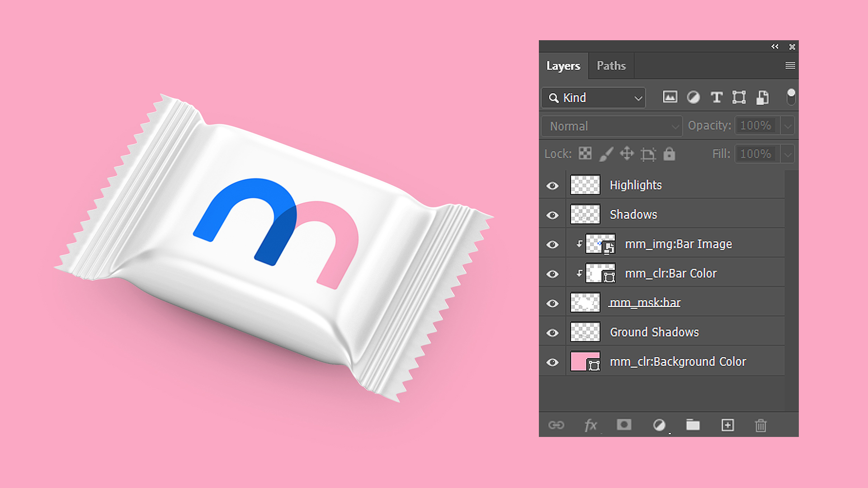Select the Ground Shadows layer name
The height and width of the screenshot is (488, 868).
(654, 332)
